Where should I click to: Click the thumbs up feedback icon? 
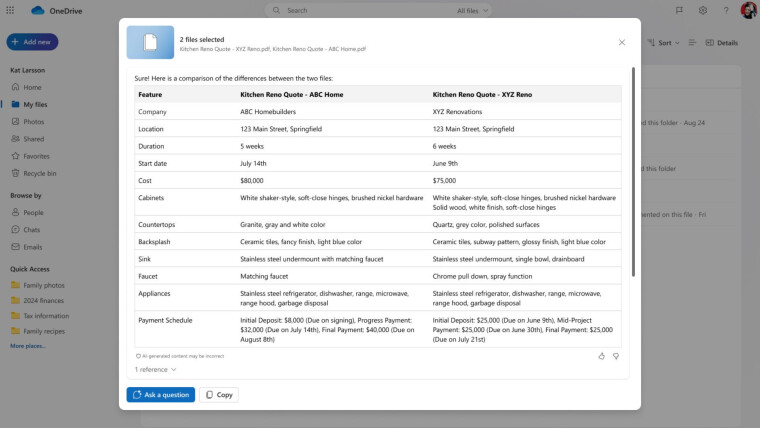pyautogui.click(x=602, y=356)
